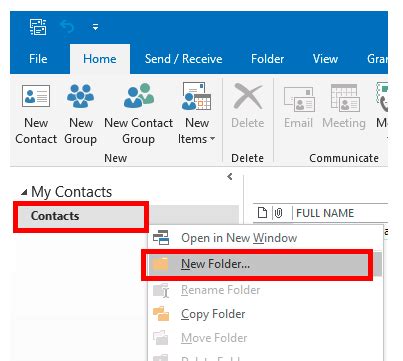Screen dimensions: 403x361
Task: Click the New Group icon
Action: (80, 114)
